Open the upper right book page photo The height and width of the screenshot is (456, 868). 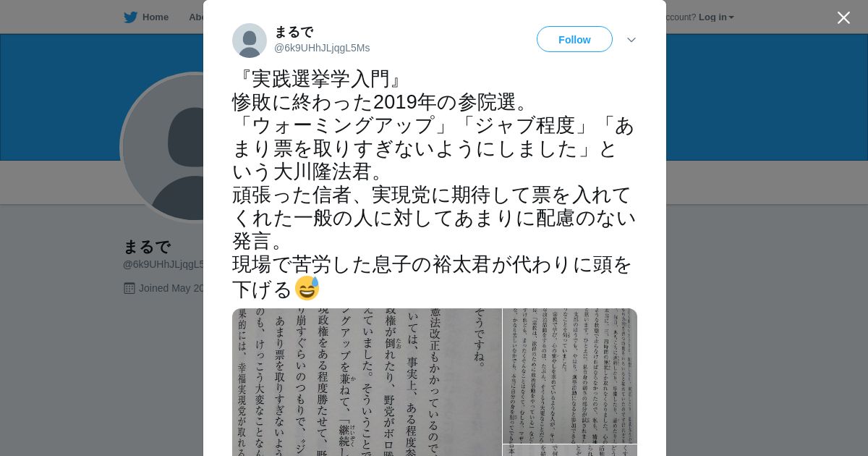click(x=570, y=376)
